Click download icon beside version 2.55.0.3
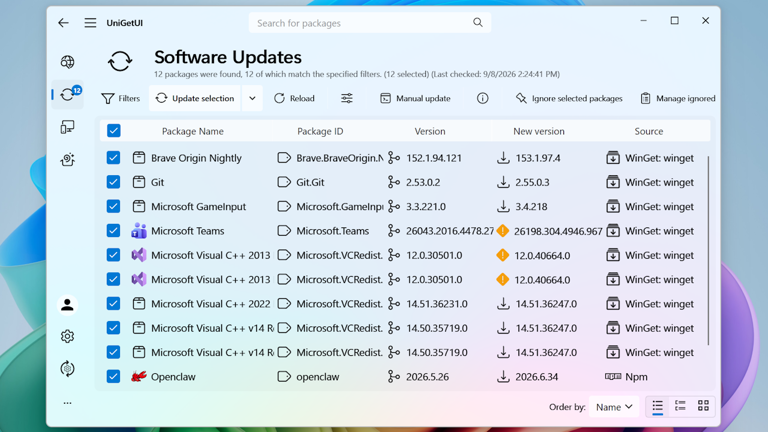This screenshot has height=432, width=768. [x=503, y=182]
